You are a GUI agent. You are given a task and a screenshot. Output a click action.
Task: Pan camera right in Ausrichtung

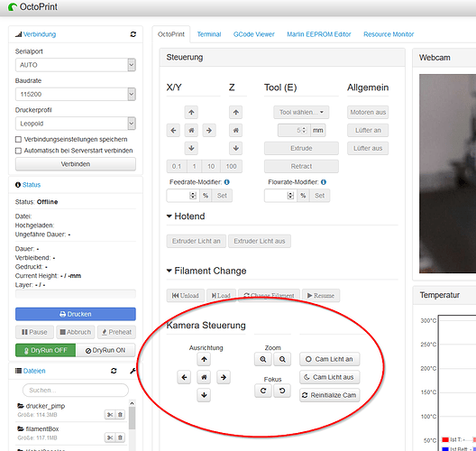click(224, 377)
